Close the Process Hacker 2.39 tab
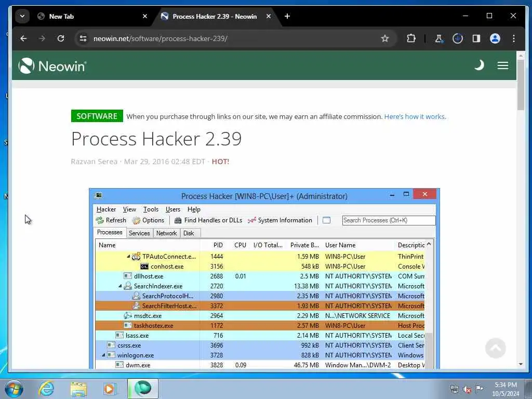 click(x=269, y=16)
